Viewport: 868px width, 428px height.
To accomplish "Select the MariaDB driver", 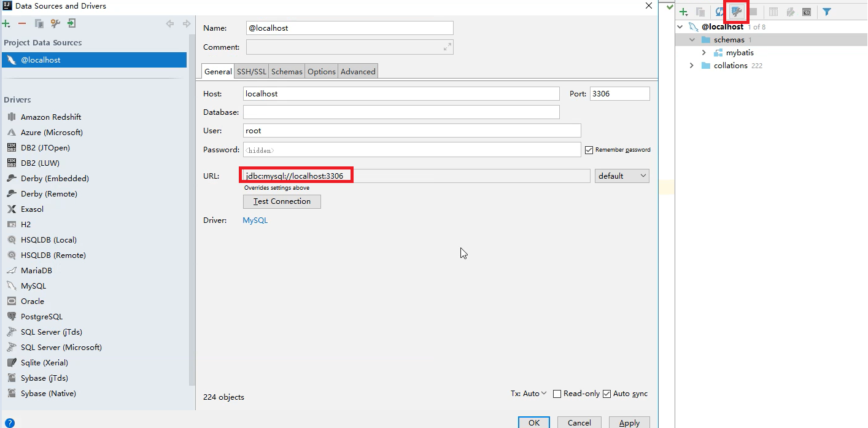I will (x=36, y=270).
